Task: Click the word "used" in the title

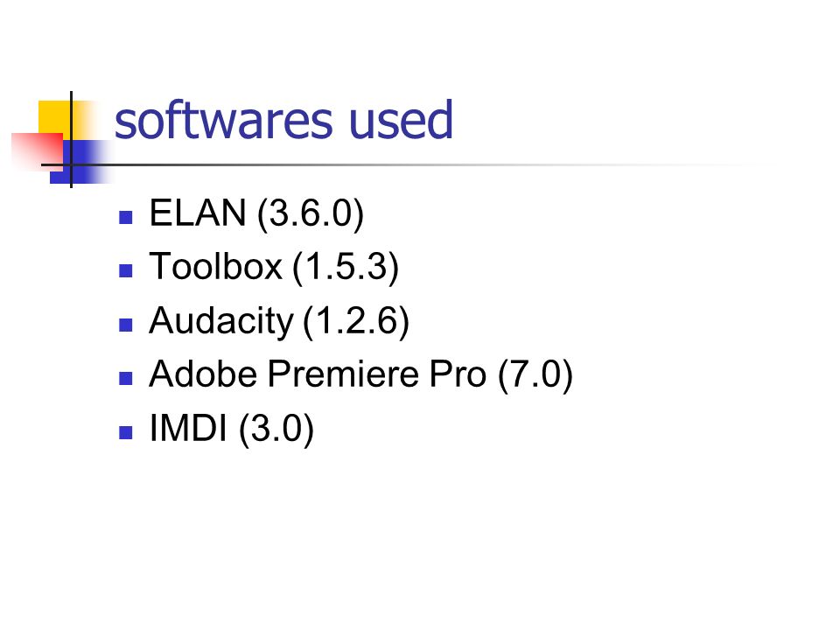Action: pos(401,120)
